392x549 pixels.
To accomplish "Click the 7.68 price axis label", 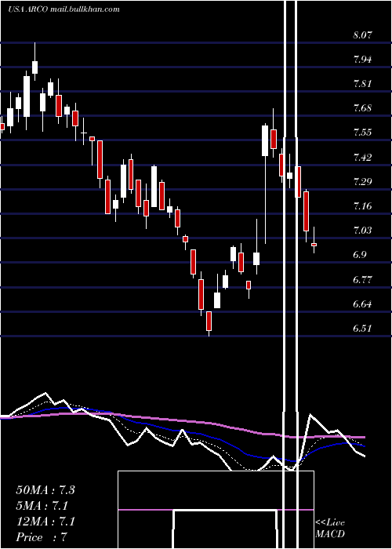I will pyautogui.click(x=362, y=108).
